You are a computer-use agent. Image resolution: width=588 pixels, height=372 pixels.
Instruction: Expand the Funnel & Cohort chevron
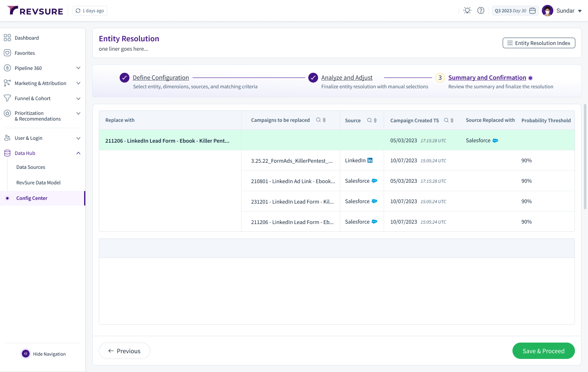click(78, 99)
